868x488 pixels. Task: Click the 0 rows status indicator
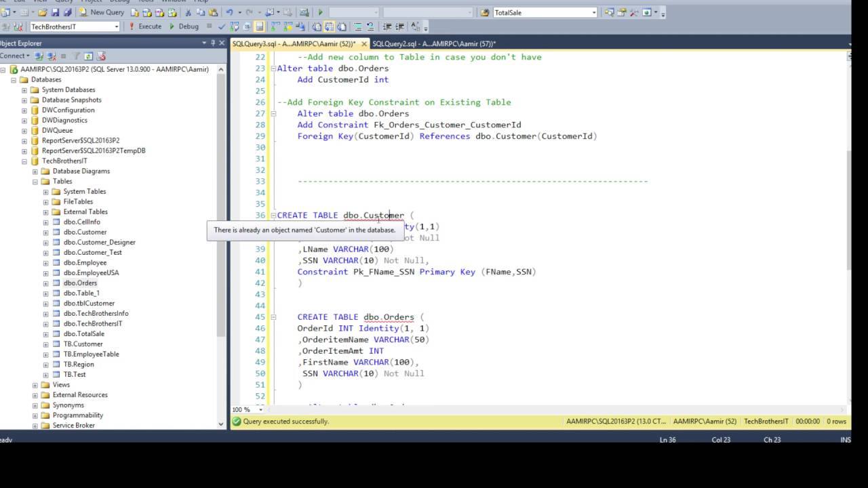836,422
